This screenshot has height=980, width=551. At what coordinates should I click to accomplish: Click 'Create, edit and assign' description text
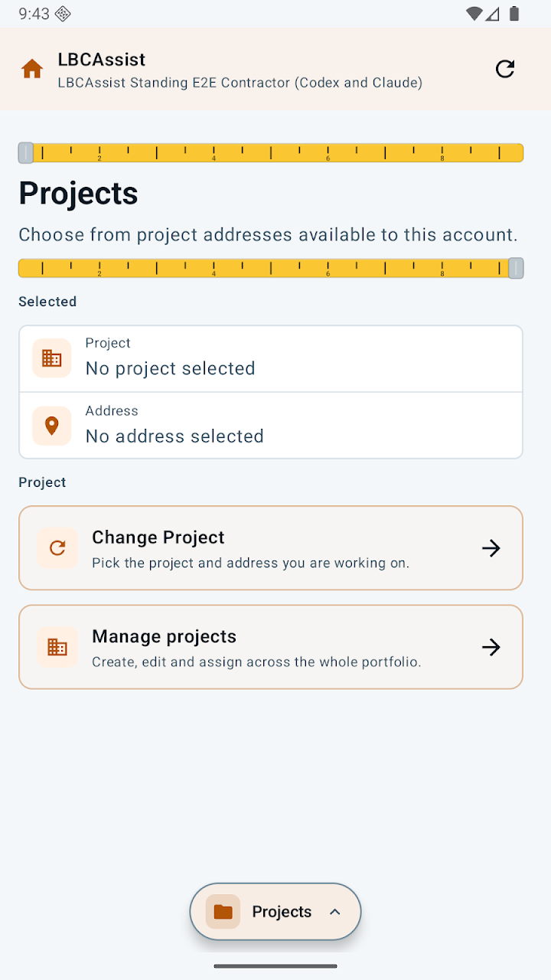coord(256,662)
